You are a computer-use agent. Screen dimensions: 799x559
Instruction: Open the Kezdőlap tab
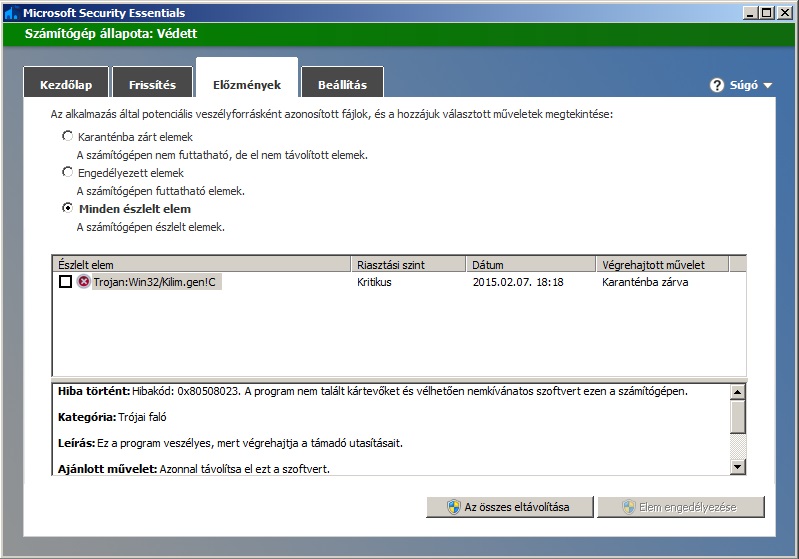[65, 85]
